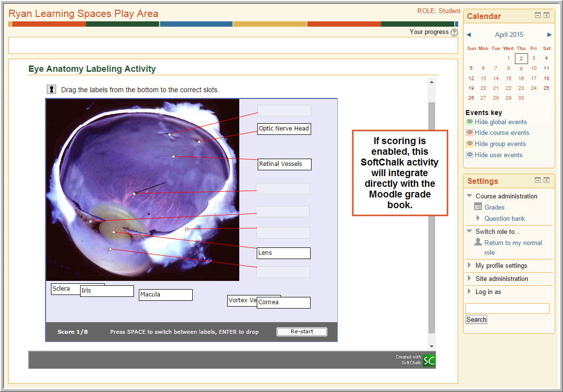Viewport: 563px width, 392px height.
Task: Toggle Hide user events eye icon
Action: coord(470,155)
